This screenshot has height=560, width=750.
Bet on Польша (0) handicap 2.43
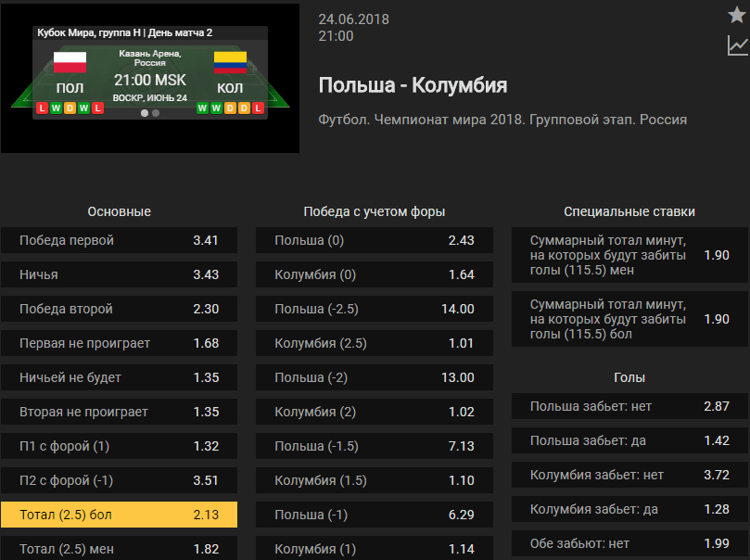[375, 240]
